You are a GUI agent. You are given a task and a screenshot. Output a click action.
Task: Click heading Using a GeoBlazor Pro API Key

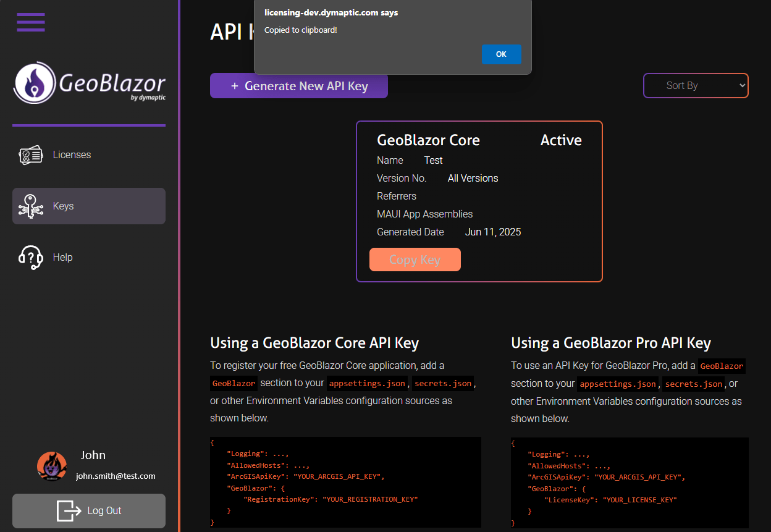611,343
